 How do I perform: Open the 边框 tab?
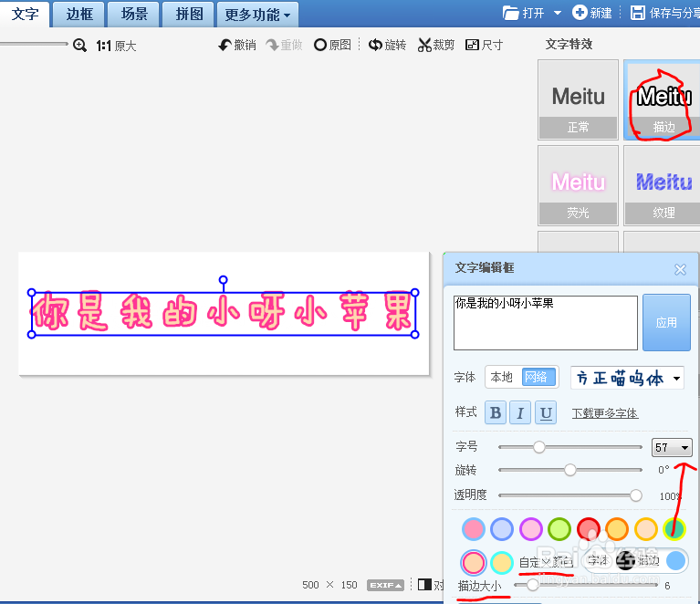tap(79, 15)
